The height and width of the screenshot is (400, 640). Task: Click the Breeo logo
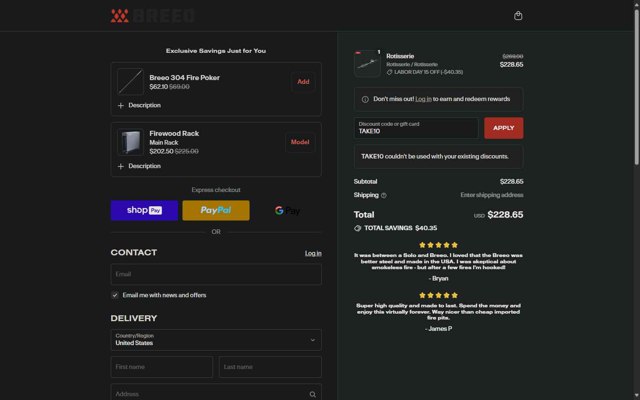pyautogui.click(x=153, y=16)
